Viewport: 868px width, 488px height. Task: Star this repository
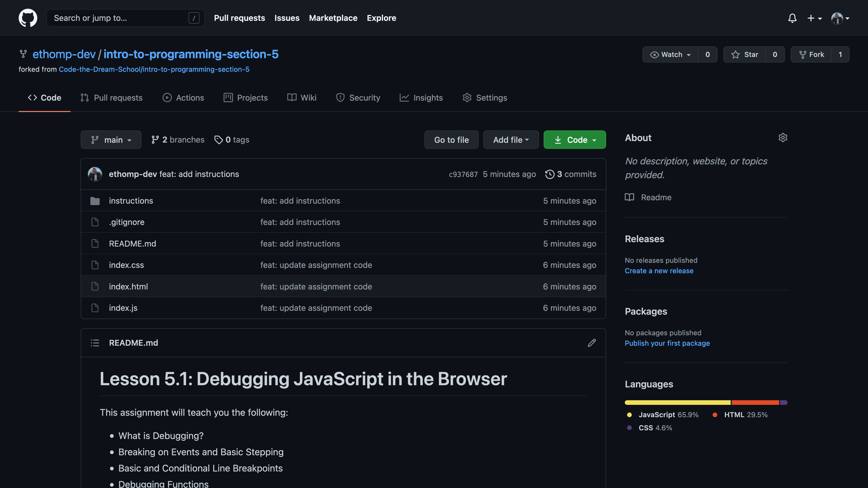(745, 54)
